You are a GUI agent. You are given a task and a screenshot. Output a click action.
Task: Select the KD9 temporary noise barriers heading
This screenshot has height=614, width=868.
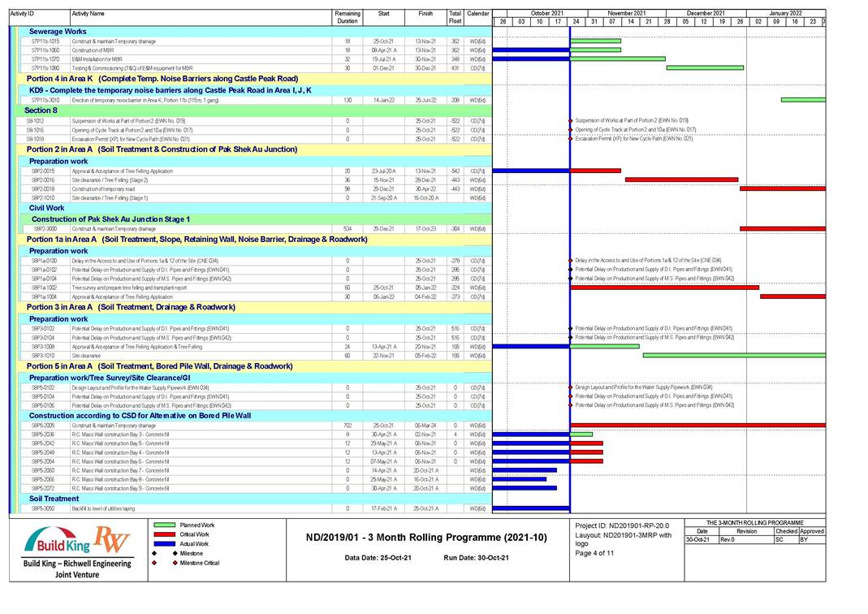coord(171,90)
